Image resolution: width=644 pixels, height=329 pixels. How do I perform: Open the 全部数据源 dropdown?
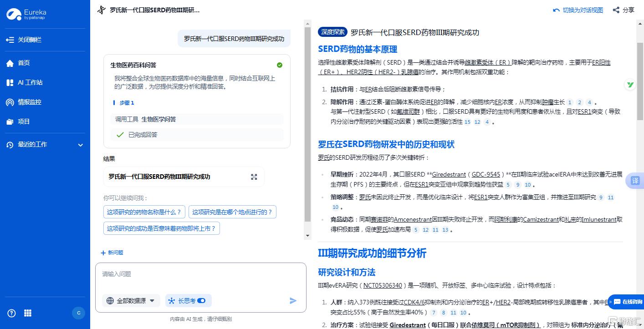[131, 301]
